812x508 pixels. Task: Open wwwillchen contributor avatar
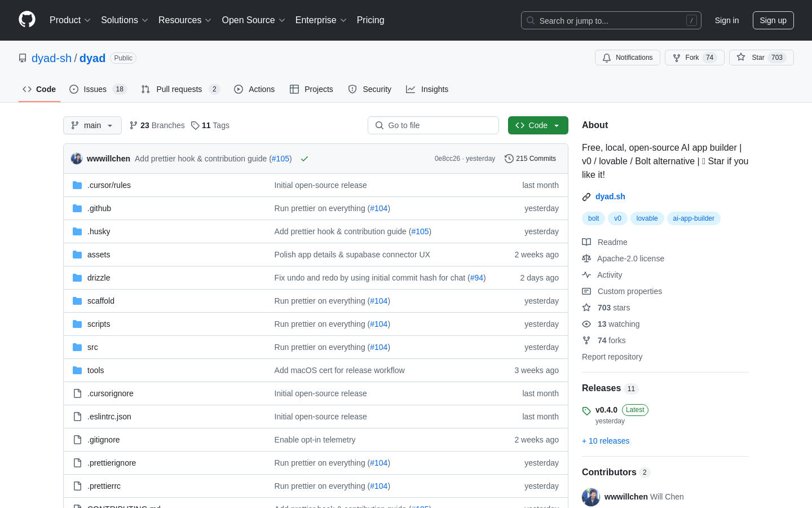click(591, 497)
